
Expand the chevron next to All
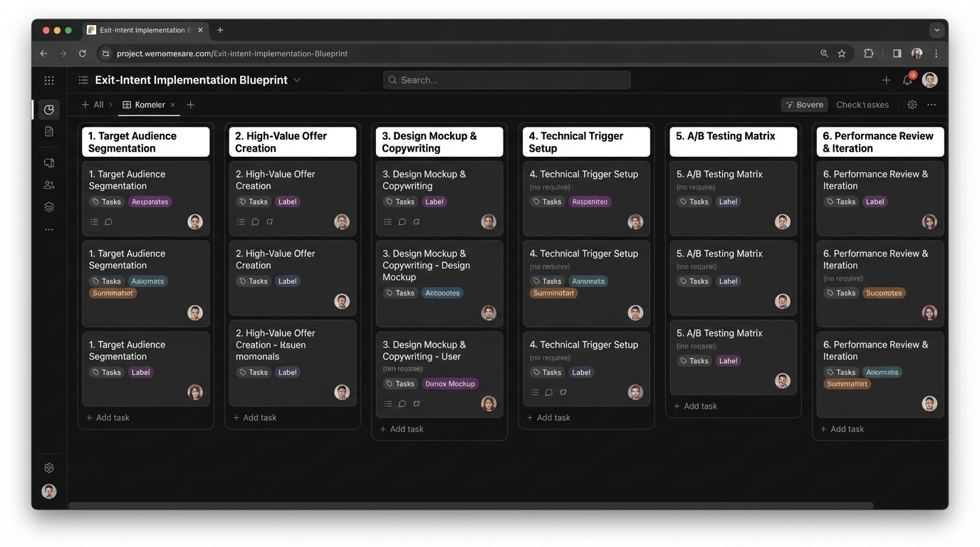pyautogui.click(x=111, y=105)
